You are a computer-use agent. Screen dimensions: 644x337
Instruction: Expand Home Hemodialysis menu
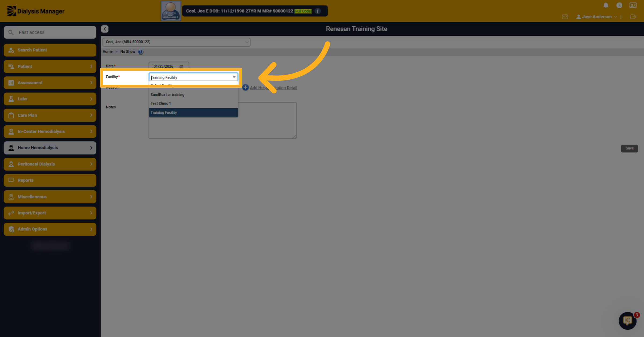tap(50, 148)
